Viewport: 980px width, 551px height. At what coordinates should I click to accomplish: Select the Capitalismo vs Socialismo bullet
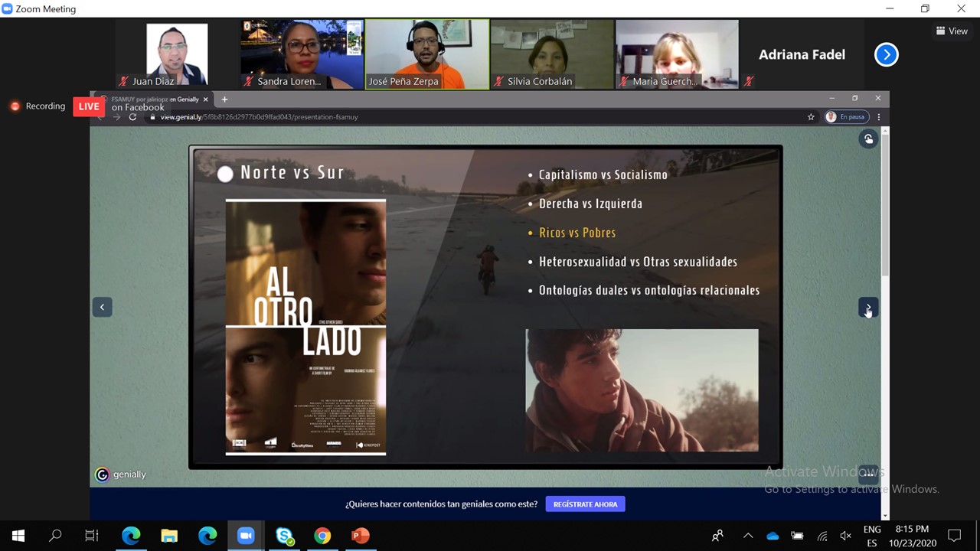603,174
